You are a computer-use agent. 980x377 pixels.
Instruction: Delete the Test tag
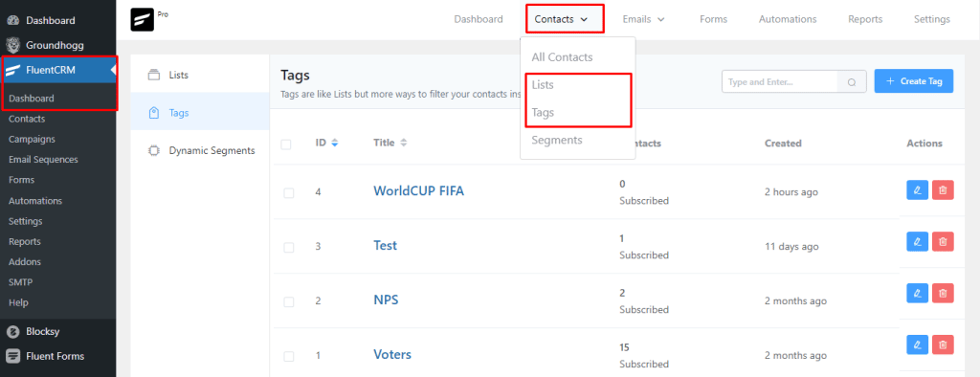tap(943, 242)
